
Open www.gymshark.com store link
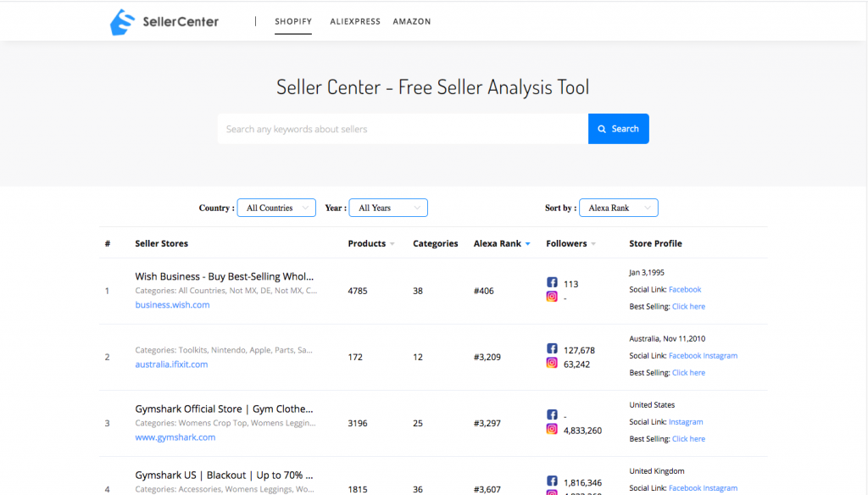tap(175, 437)
